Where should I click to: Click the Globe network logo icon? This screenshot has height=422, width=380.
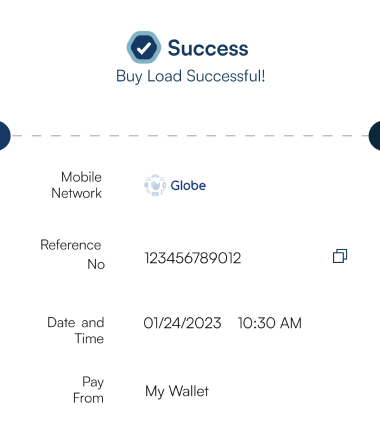click(x=155, y=185)
